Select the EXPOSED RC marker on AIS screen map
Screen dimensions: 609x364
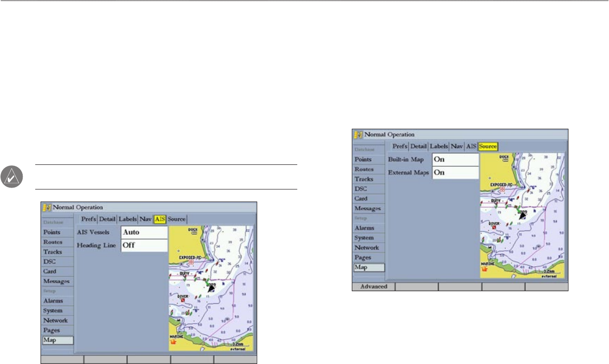coord(191,263)
